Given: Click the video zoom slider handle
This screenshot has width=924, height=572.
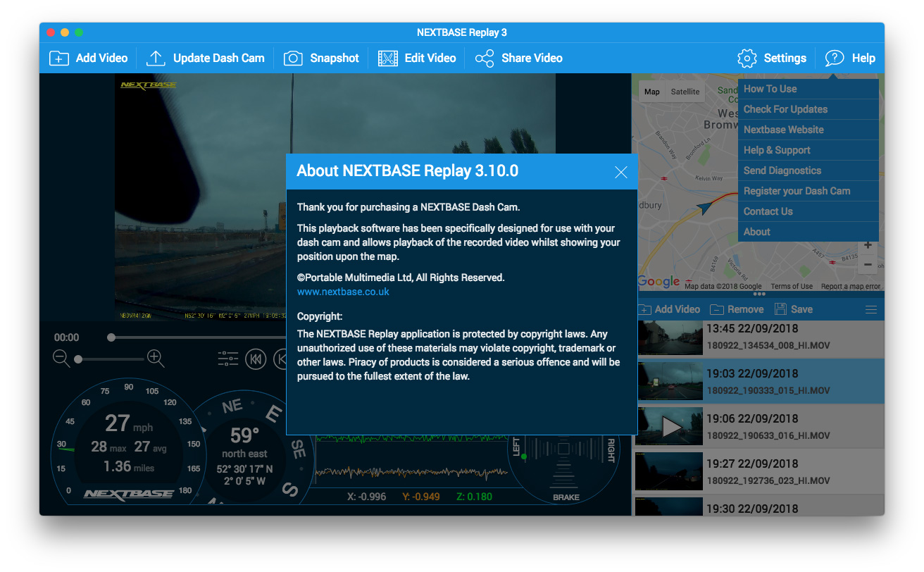Looking at the screenshot, I should (x=78, y=359).
